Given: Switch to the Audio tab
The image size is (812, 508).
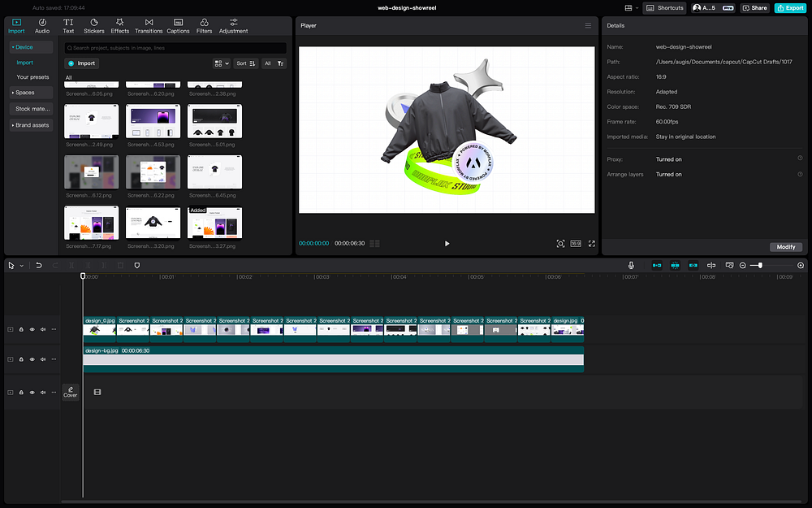Looking at the screenshot, I should coord(41,25).
